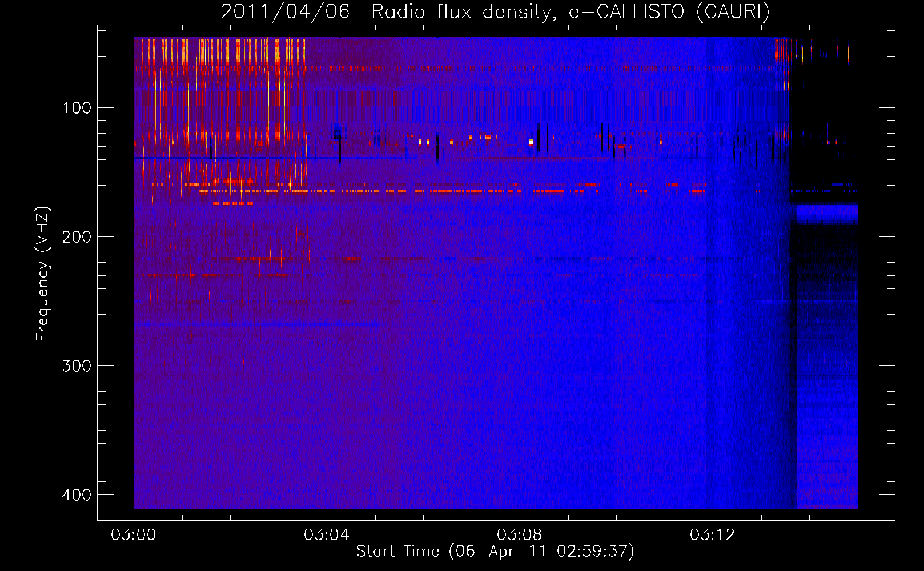
Task: Select the frequency label 100
Action: point(77,108)
